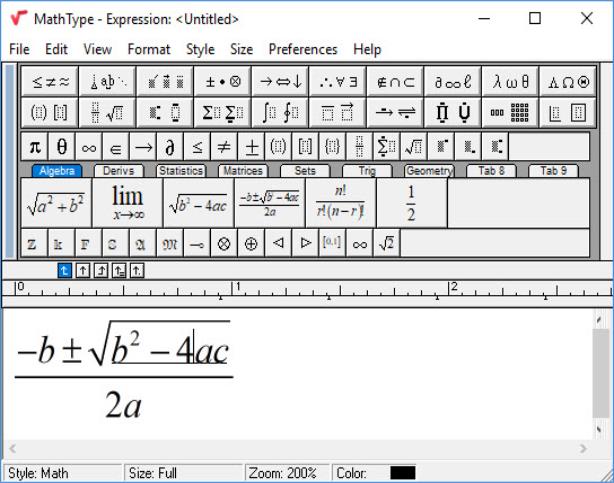The width and height of the screenshot is (614, 483).
Task: Insert the lim x→∞ expression
Action: (x=127, y=203)
